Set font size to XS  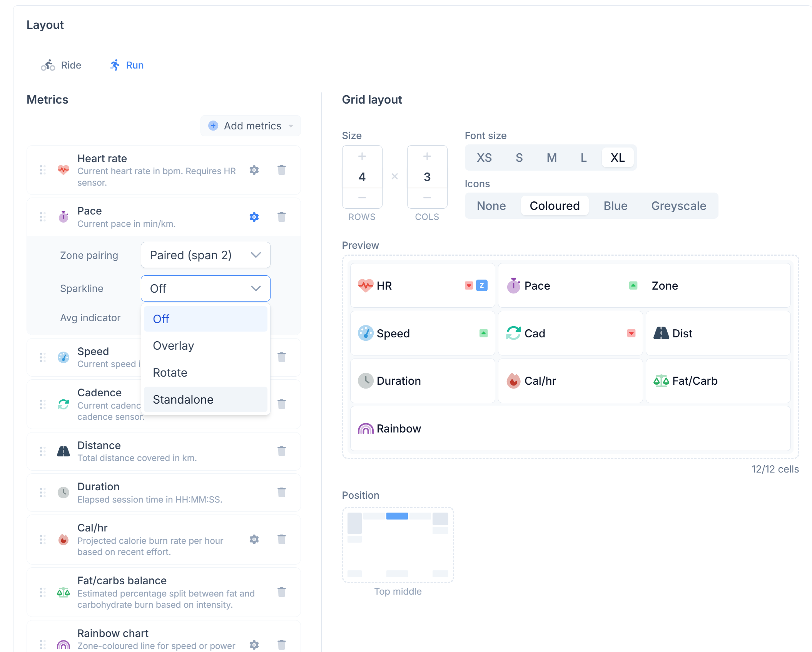tap(484, 158)
